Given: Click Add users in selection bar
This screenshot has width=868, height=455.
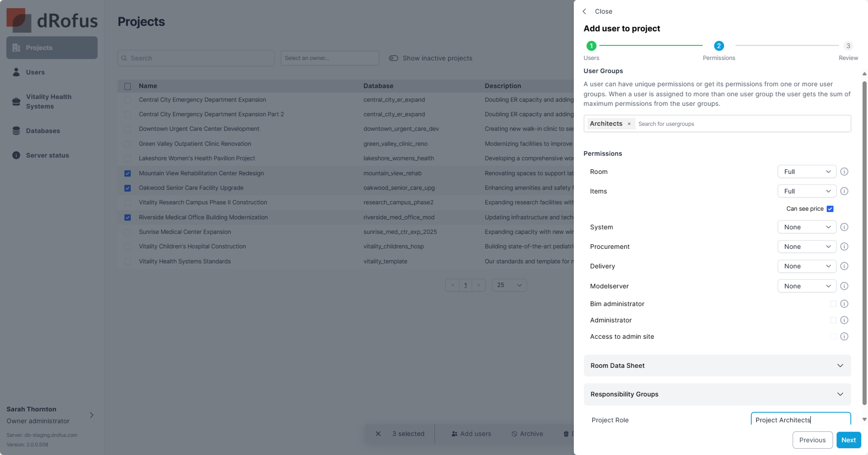Looking at the screenshot, I should [x=471, y=433].
